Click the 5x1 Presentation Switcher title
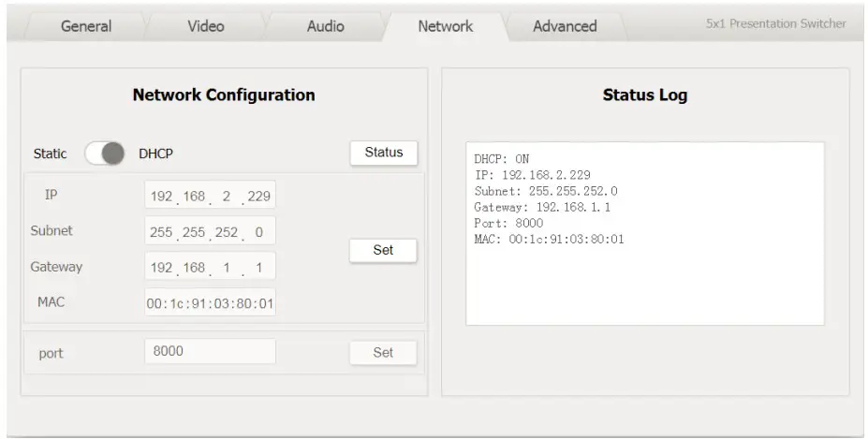 775,23
